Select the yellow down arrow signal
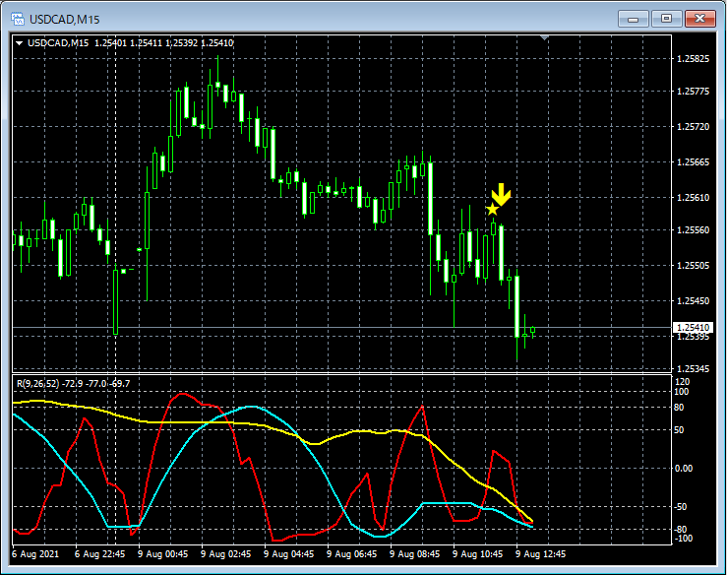Image resolution: width=728 pixels, height=575 pixels. (501, 194)
